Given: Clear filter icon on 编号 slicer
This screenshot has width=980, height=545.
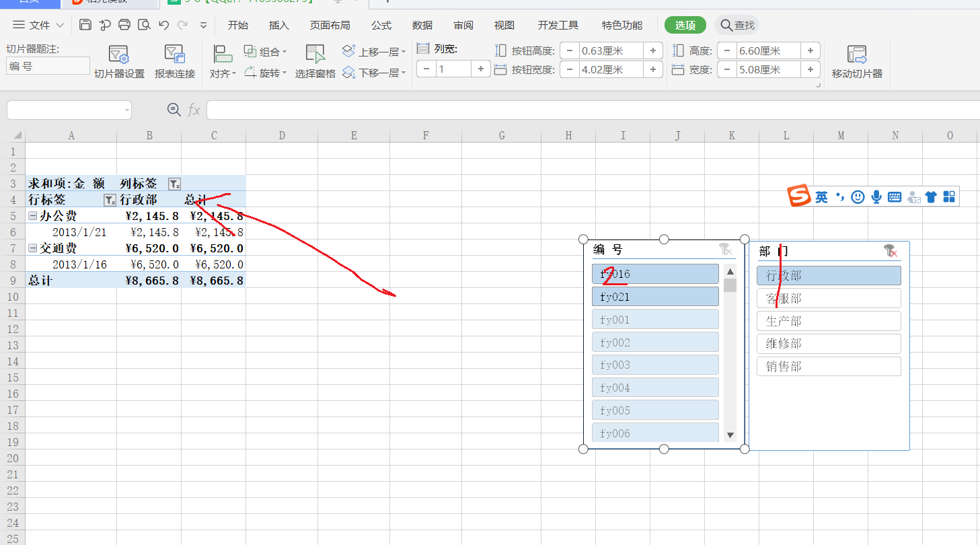Looking at the screenshot, I should click(725, 249).
